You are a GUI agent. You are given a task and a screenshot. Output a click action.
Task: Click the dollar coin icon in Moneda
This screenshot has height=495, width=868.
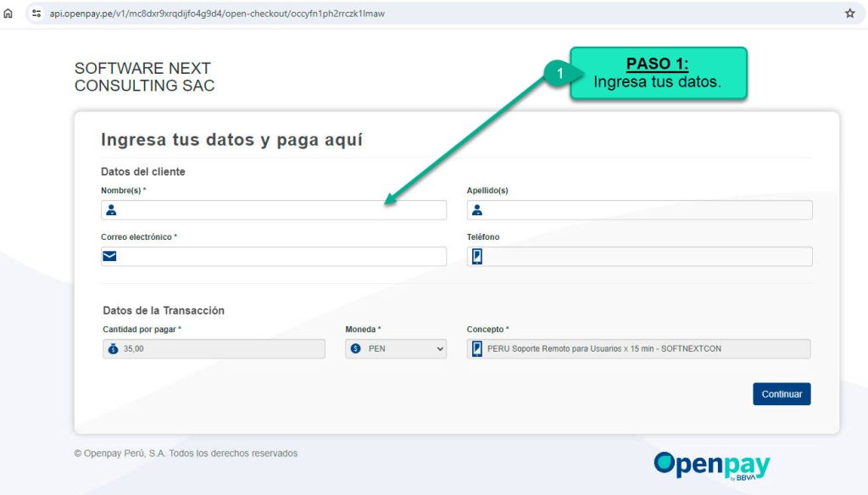point(356,348)
